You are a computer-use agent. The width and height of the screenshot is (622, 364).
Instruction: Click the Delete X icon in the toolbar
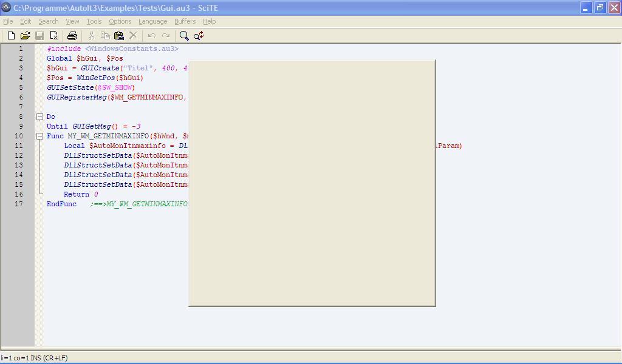coord(133,36)
